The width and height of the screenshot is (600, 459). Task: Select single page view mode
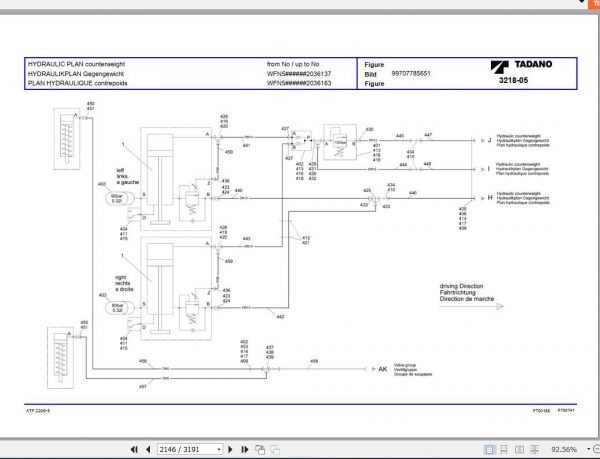click(489, 449)
